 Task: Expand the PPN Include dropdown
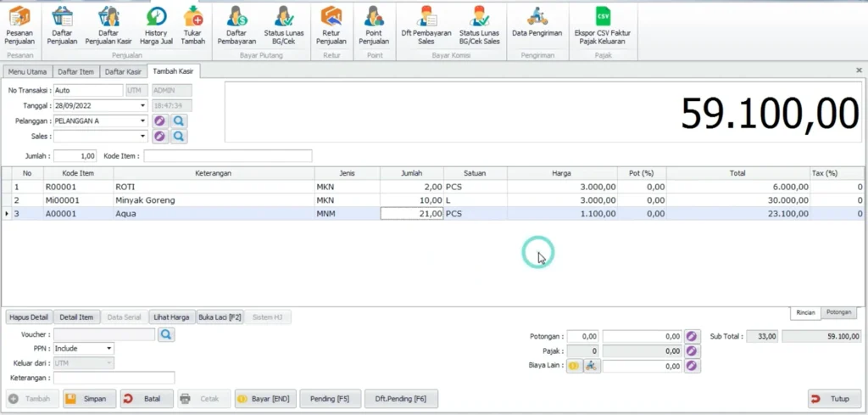(108, 349)
